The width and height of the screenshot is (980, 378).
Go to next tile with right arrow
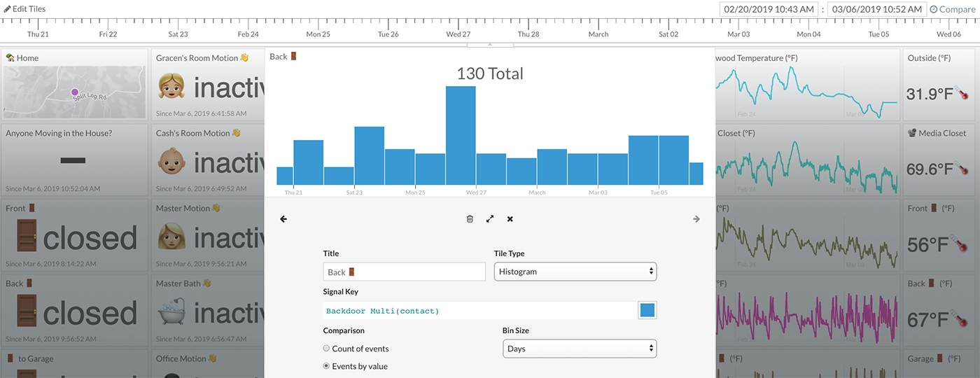pyautogui.click(x=696, y=219)
